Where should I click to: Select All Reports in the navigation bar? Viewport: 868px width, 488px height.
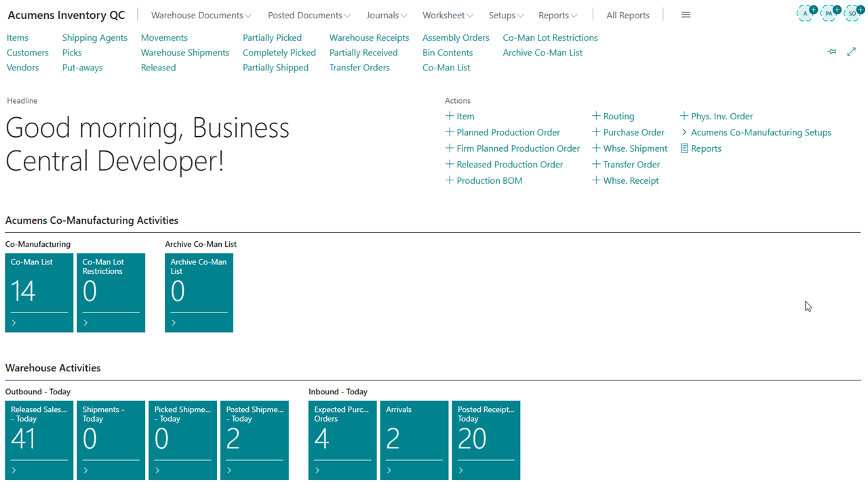tap(627, 15)
